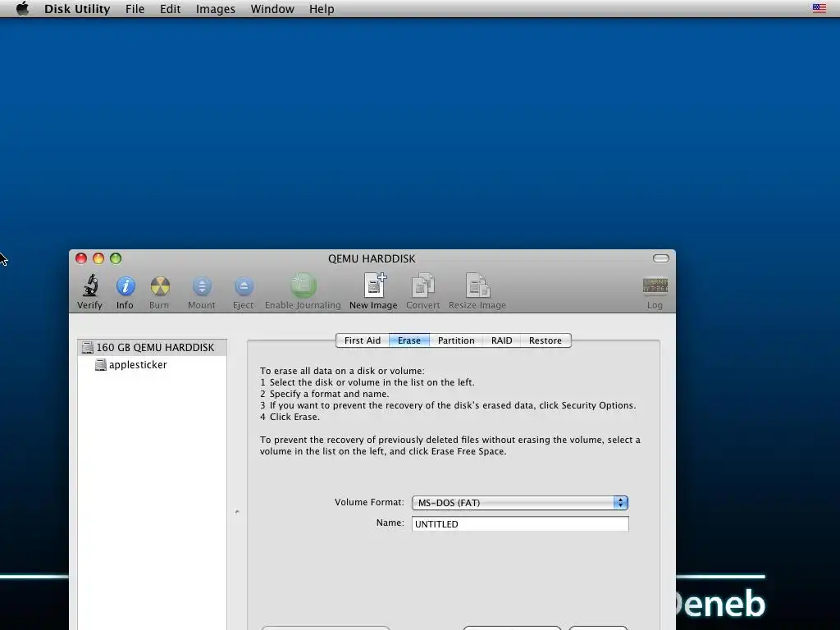Open the Info toolbar icon
This screenshot has width=840, height=630.
click(x=126, y=286)
